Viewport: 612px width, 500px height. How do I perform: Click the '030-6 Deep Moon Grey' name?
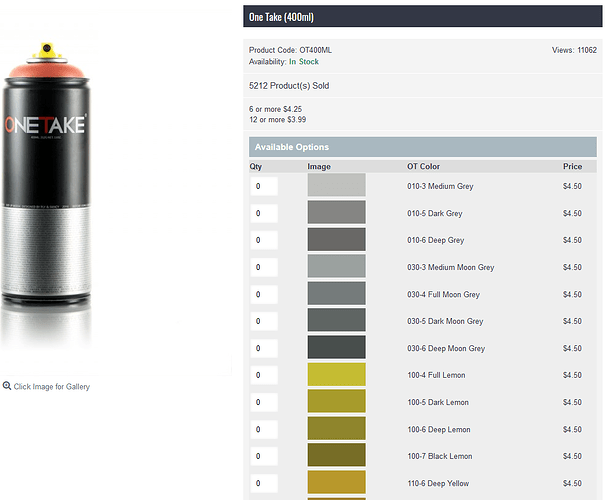point(446,348)
